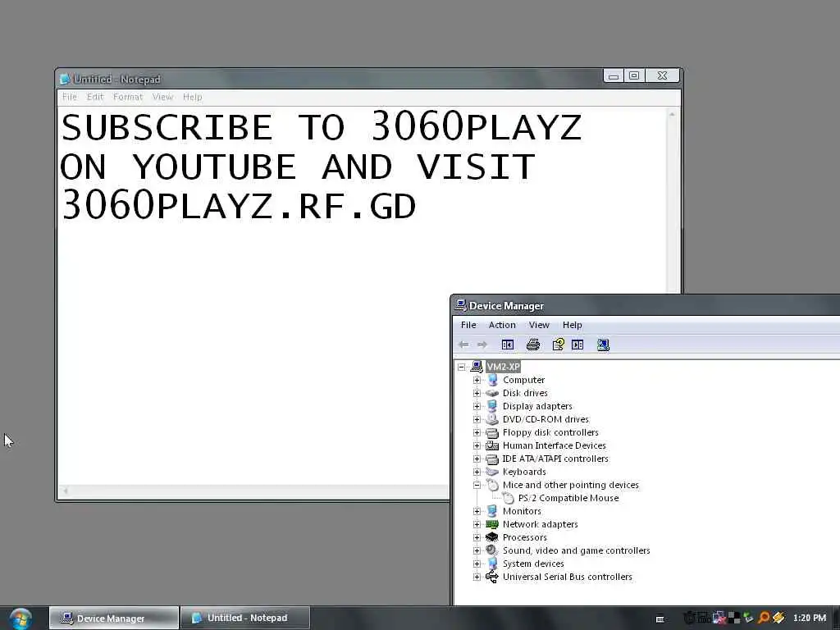Click the 1:20 PM taskbar clock
Screen dimensions: 840x630
pos(809,618)
